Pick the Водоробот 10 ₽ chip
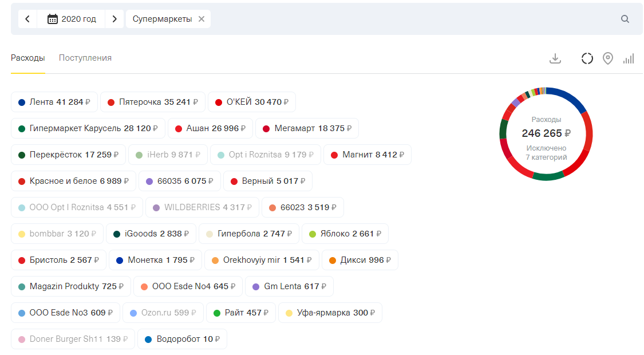The image size is (644, 355). click(x=183, y=338)
